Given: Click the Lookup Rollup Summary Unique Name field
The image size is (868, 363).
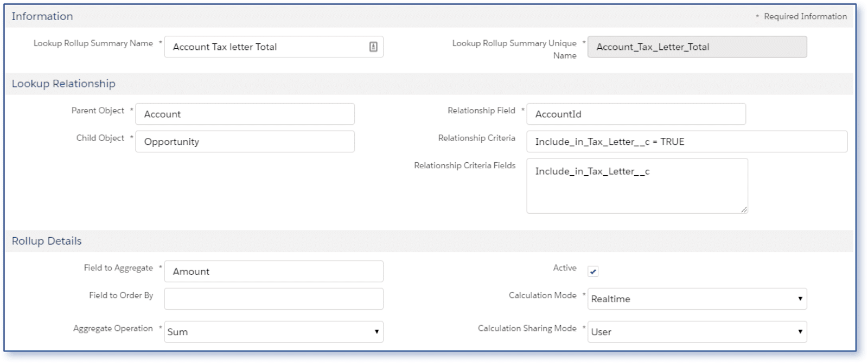Looking at the screenshot, I should point(697,47).
